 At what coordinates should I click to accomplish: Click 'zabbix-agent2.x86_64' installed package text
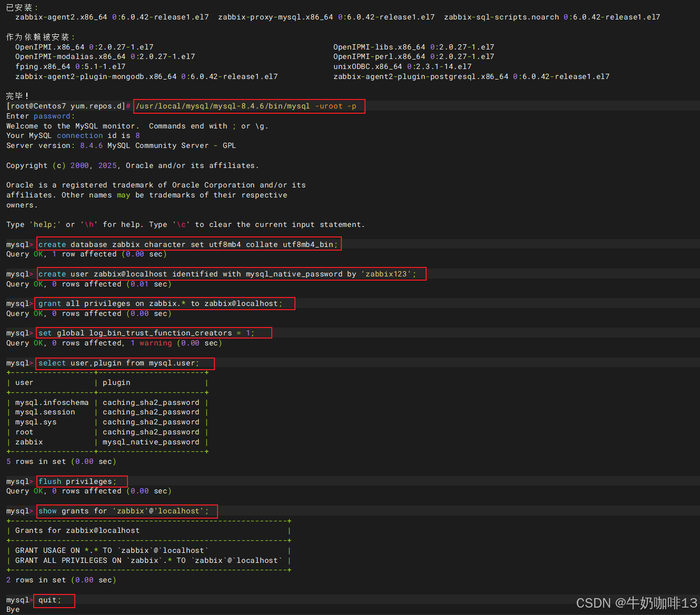[112, 17]
